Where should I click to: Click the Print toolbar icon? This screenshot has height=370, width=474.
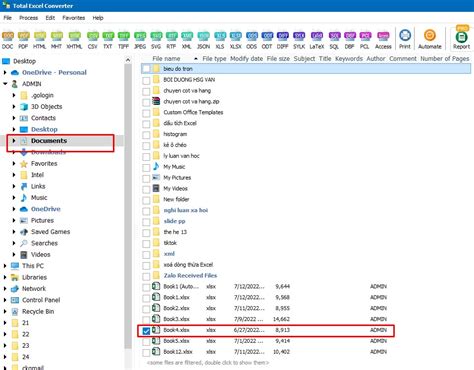pyautogui.click(x=405, y=39)
